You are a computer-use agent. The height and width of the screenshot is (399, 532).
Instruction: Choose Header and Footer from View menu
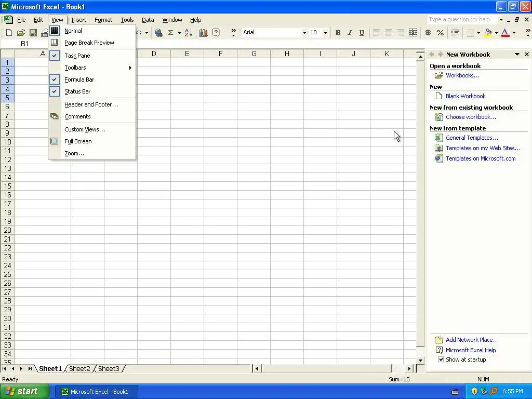click(x=92, y=104)
